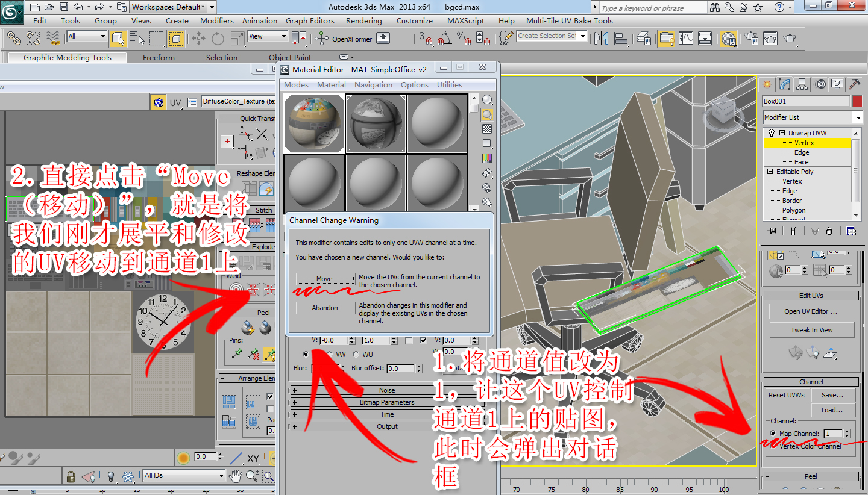Open Select by Name list icon
Image resolution: width=868 pixels, height=495 pixels.
[137, 39]
